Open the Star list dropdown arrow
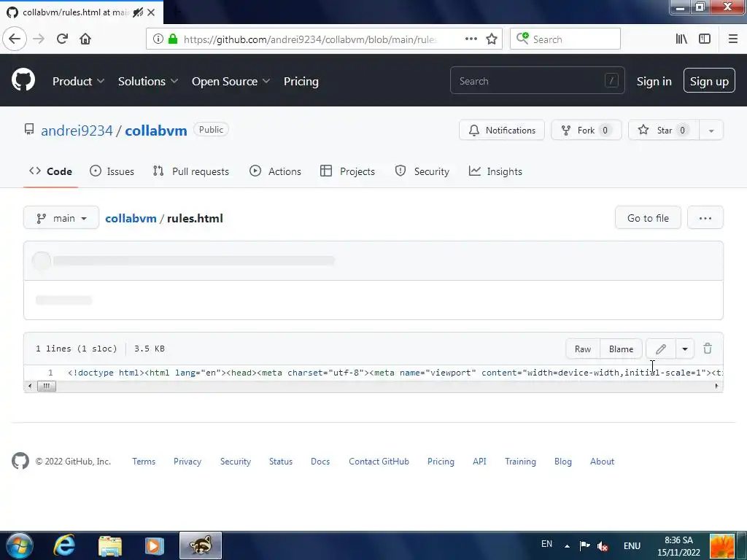 pyautogui.click(x=711, y=131)
